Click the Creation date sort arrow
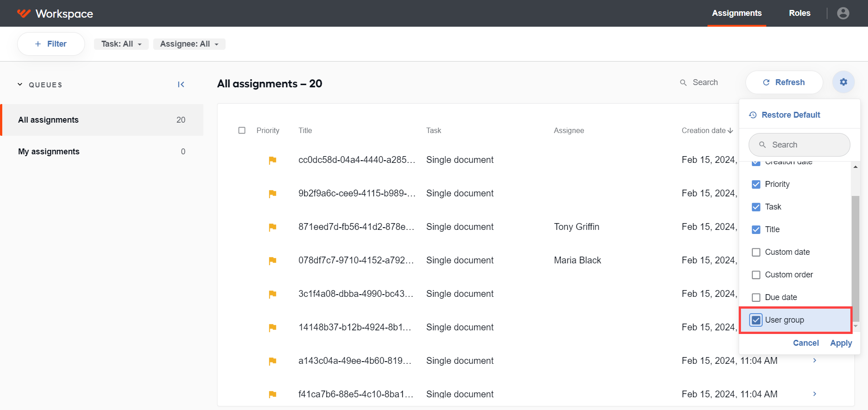Viewport: 868px width, 410px height. tap(730, 130)
